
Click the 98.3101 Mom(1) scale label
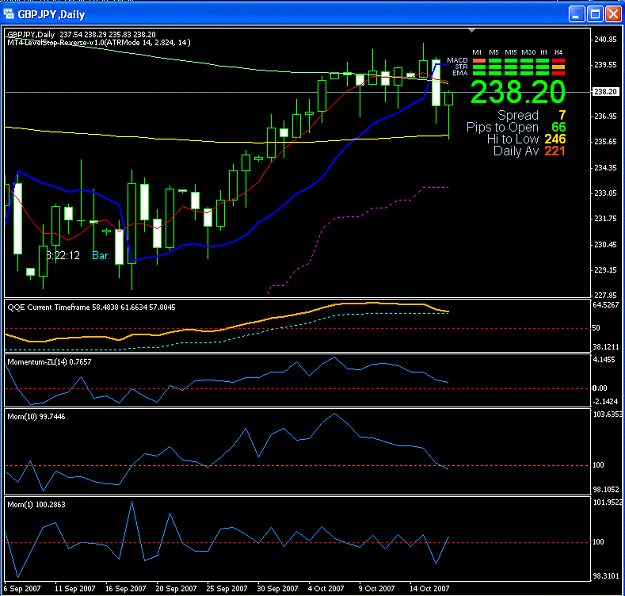(x=606, y=576)
